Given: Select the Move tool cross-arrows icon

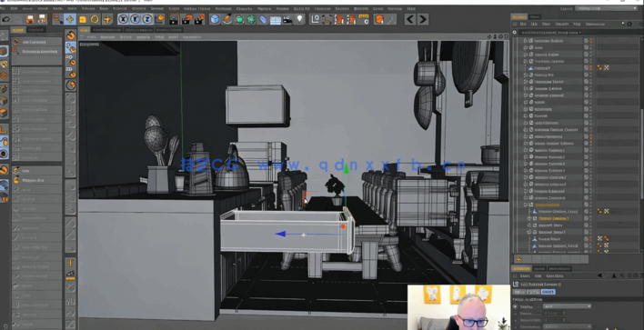Looking at the screenshot, I should 70,19.
